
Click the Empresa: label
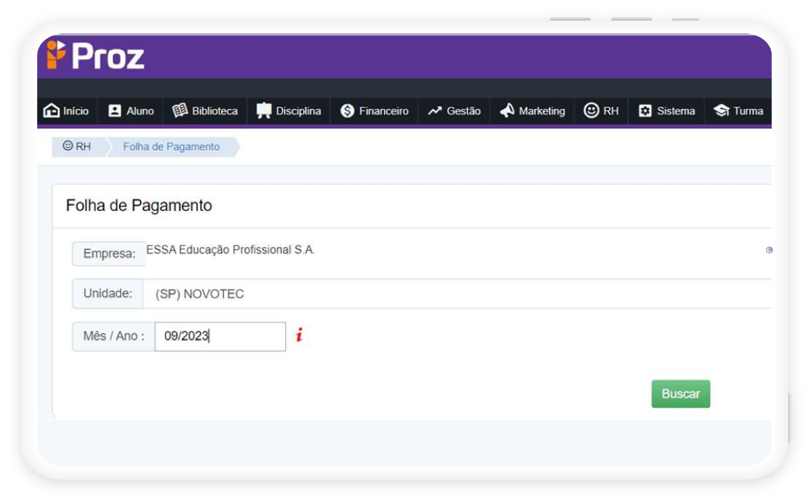(109, 253)
